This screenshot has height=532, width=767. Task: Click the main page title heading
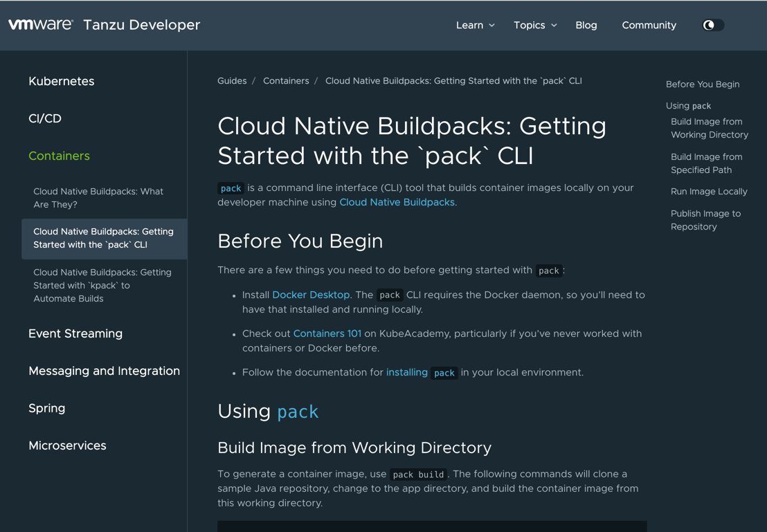tap(412, 141)
